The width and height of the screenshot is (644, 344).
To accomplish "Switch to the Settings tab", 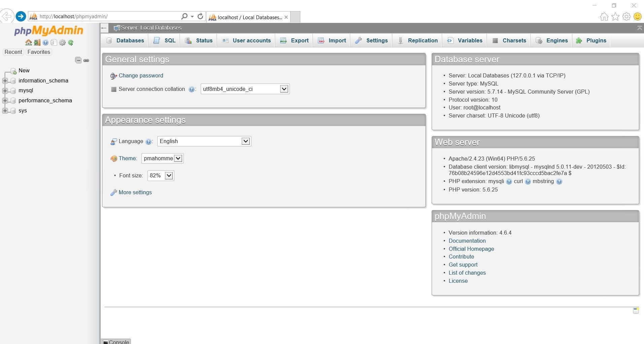I will (372, 40).
